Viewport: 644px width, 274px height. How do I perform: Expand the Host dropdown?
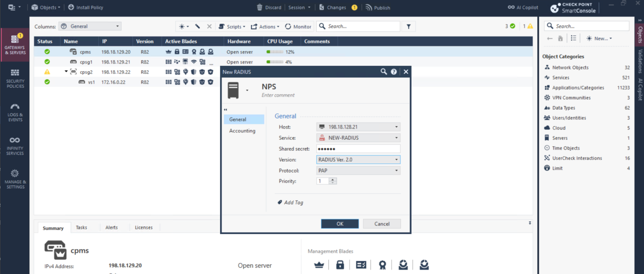(x=396, y=127)
